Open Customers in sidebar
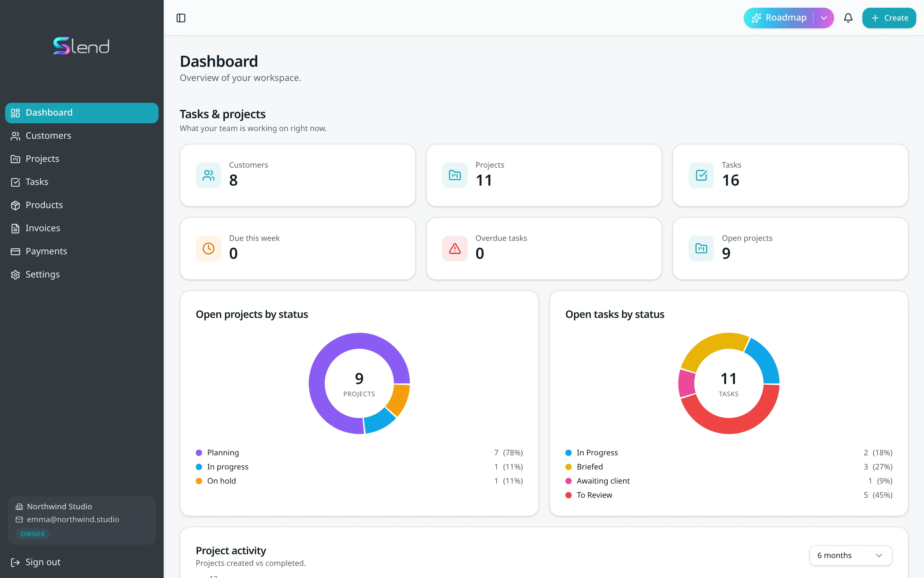 pyautogui.click(x=82, y=136)
